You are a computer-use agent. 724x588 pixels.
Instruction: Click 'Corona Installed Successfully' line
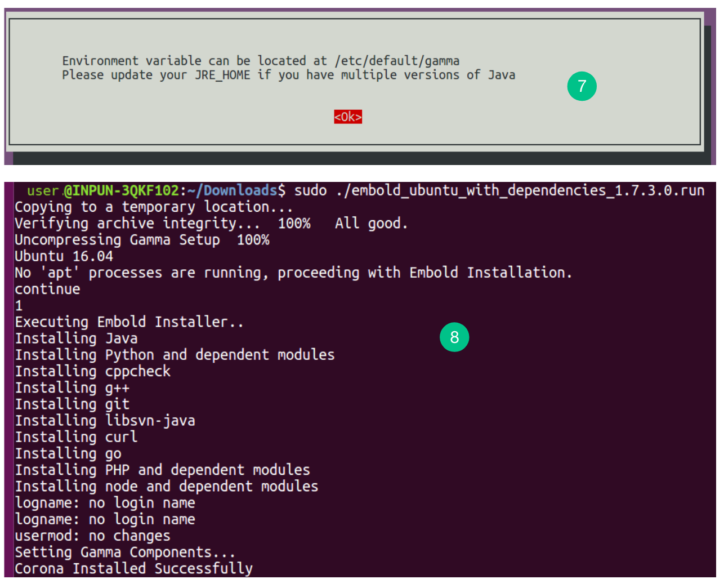pyautogui.click(x=133, y=568)
